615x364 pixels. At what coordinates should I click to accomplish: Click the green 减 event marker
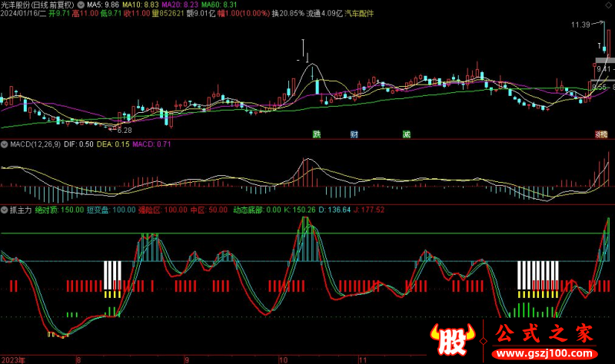pos(406,134)
